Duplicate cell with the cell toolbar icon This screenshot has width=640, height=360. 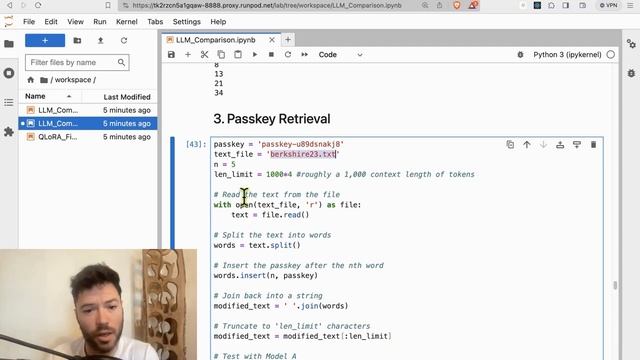(510, 144)
